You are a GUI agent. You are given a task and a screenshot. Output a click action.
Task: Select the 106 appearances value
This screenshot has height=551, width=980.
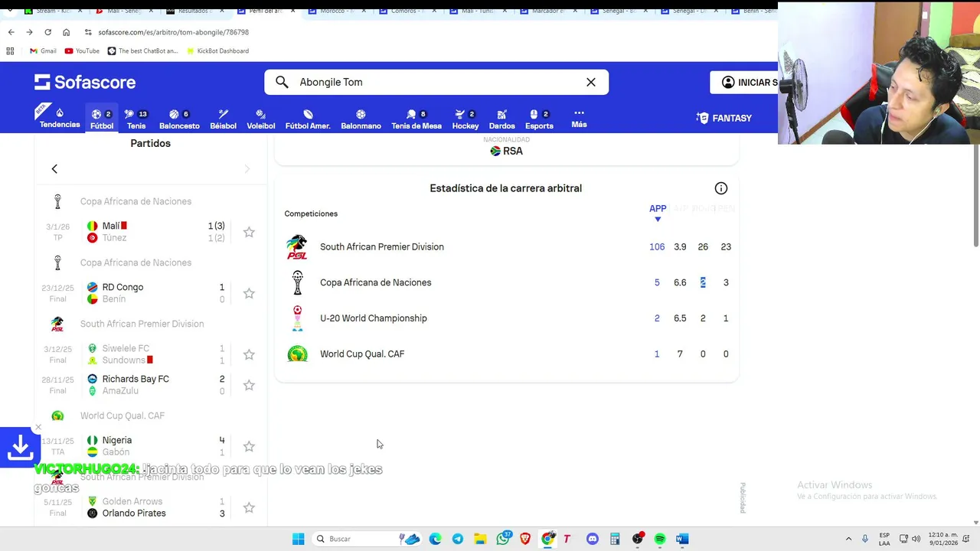[657, 246]
